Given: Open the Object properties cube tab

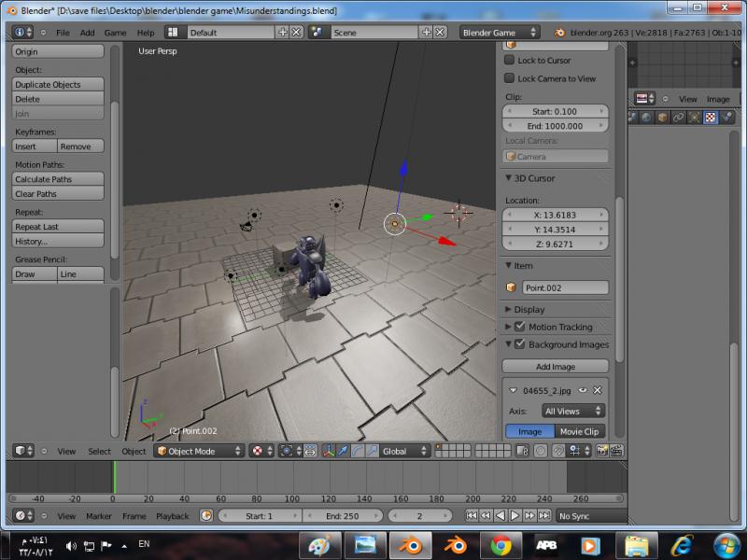Looking at the screenshot, I should (x=662, y=118).
